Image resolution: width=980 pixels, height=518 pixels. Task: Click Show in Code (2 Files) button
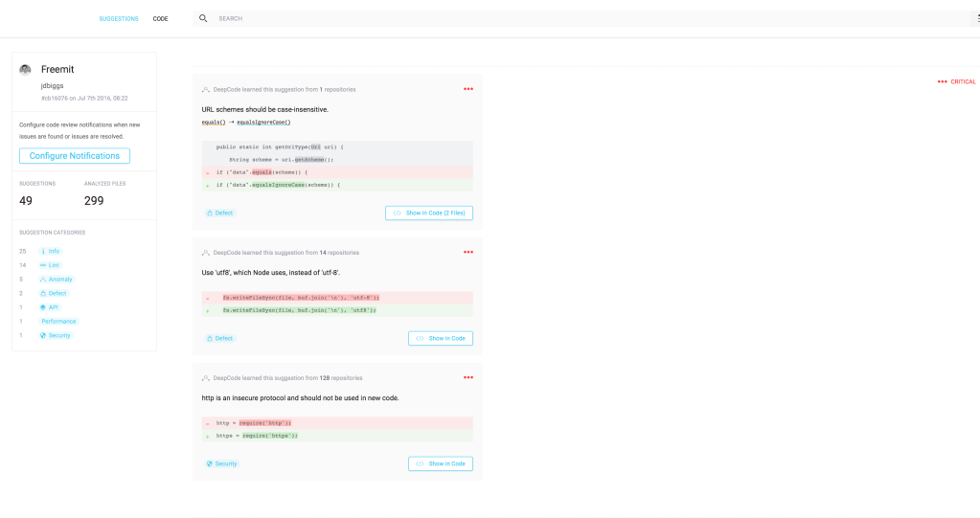pos(429,214)
